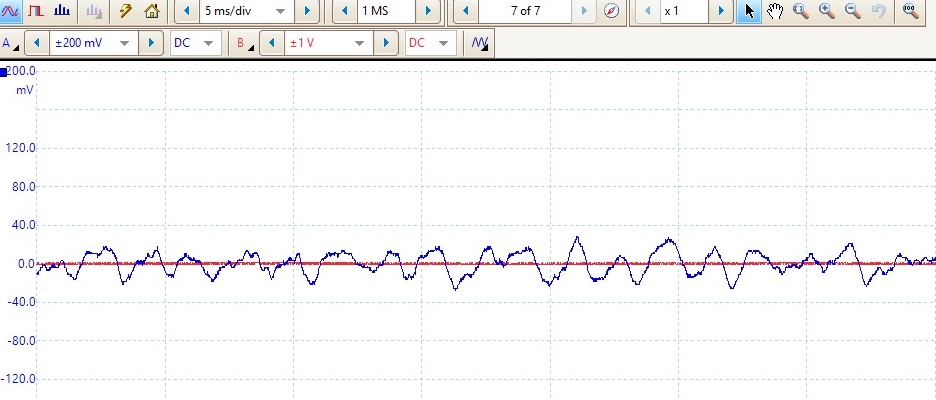Click the 120.0 axis label
Screen dimensions: 936x400
coord(20,148)
